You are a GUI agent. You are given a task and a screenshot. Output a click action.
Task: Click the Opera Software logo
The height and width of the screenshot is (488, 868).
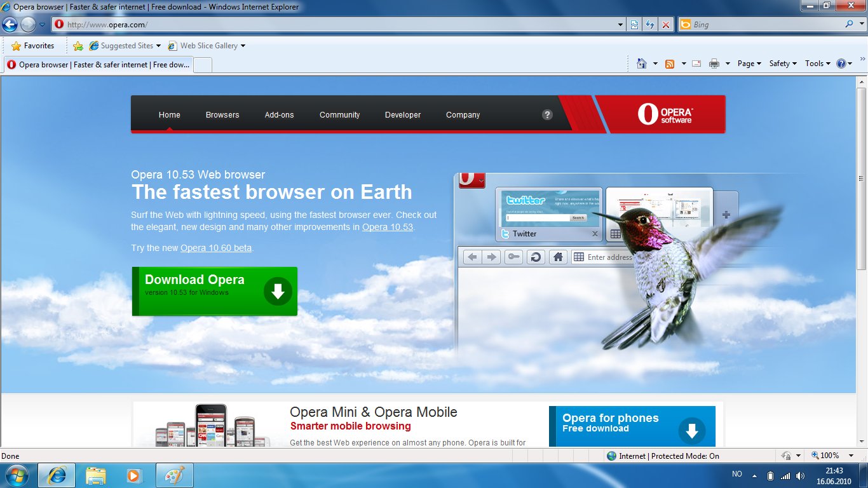665,114
